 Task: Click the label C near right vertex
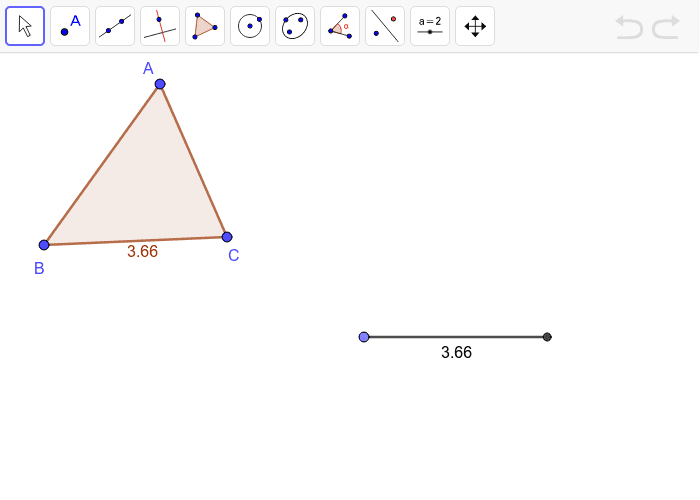(x=233, y=255)
